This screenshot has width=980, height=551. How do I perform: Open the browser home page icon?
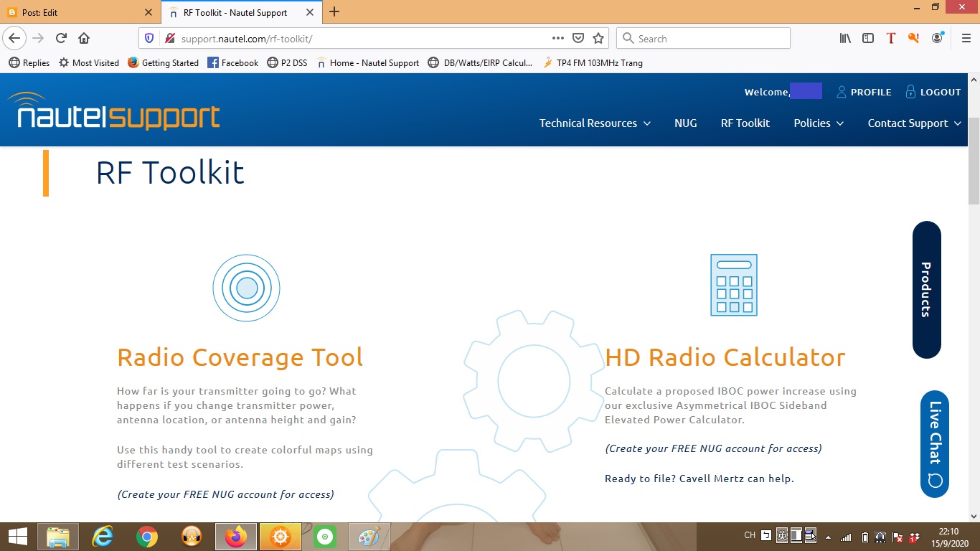(x=84, y=38)
